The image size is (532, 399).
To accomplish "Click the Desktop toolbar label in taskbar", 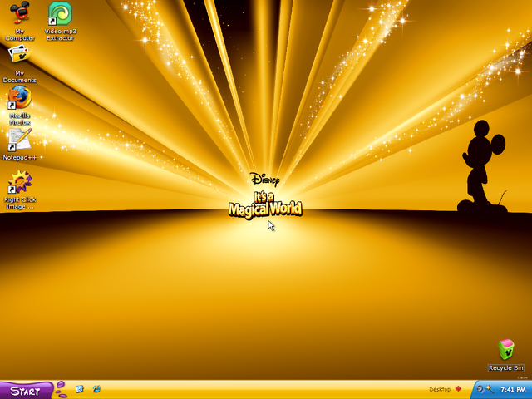I will pyautogui.click(x=440, y=389).
